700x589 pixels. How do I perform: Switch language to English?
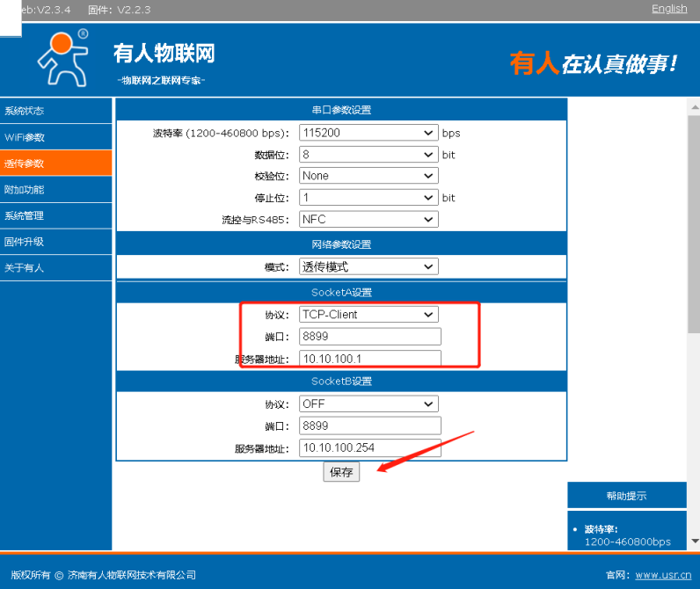click(x=668, y=9)
